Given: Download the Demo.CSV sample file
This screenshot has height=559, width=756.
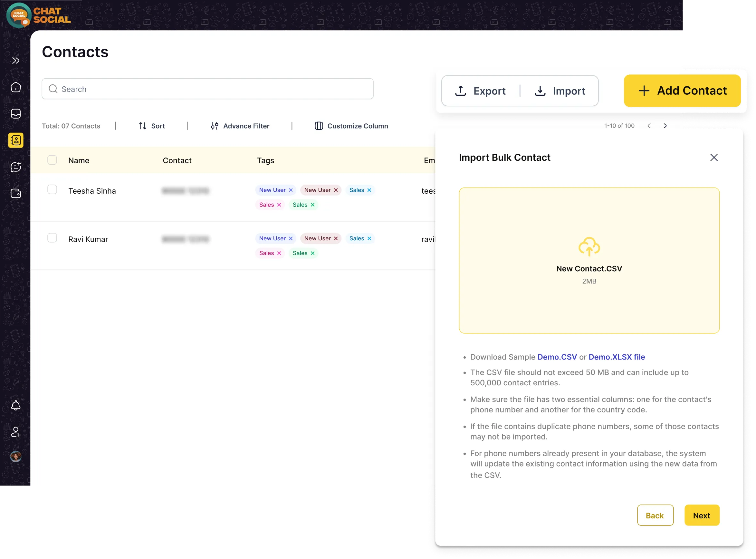Looking at the screenshot, I should tap(557, 357).
